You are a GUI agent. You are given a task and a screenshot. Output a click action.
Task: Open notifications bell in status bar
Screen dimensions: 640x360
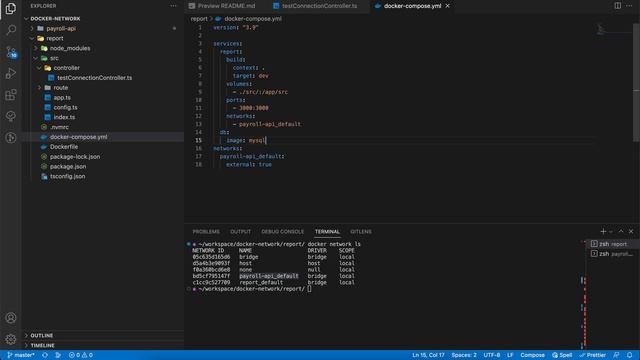pyautogui.click(x=630, y=355)
